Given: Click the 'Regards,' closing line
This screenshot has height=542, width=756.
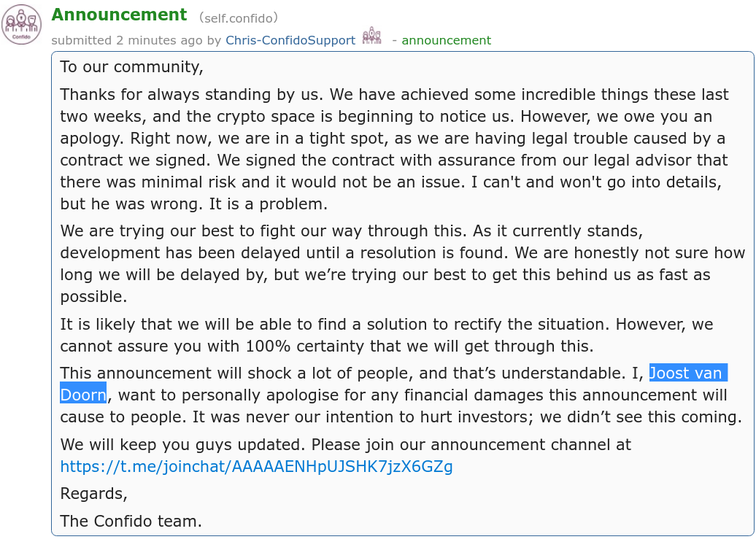Looking at the screenshot, I should (x=93, y=493).
